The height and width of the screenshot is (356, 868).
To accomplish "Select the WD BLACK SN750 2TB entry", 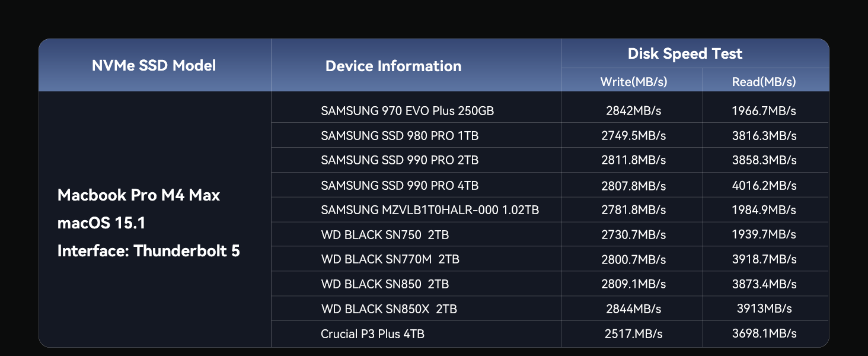I will pyautogui.click(x=385, y=235).
